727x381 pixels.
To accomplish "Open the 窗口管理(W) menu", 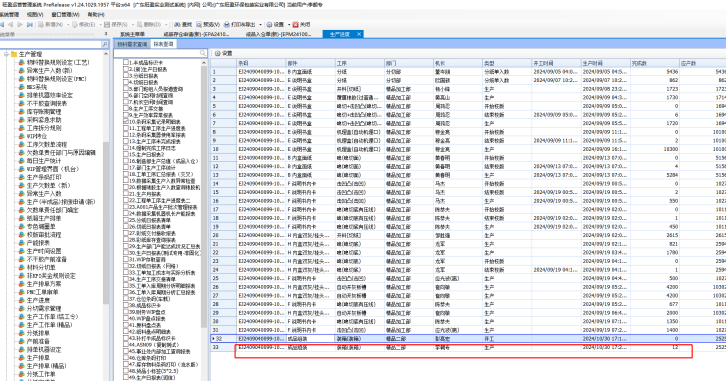I will coord(65,15).
